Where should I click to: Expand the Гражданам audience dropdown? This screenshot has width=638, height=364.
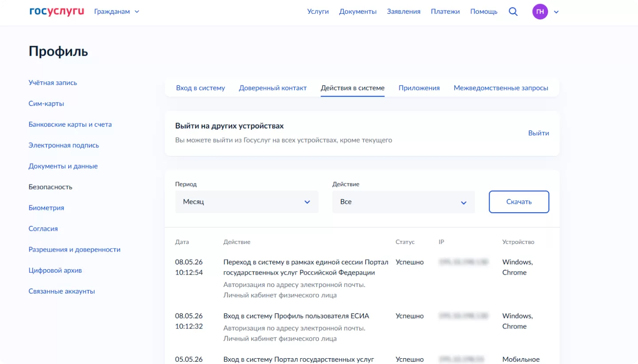[x=117, y=12]
